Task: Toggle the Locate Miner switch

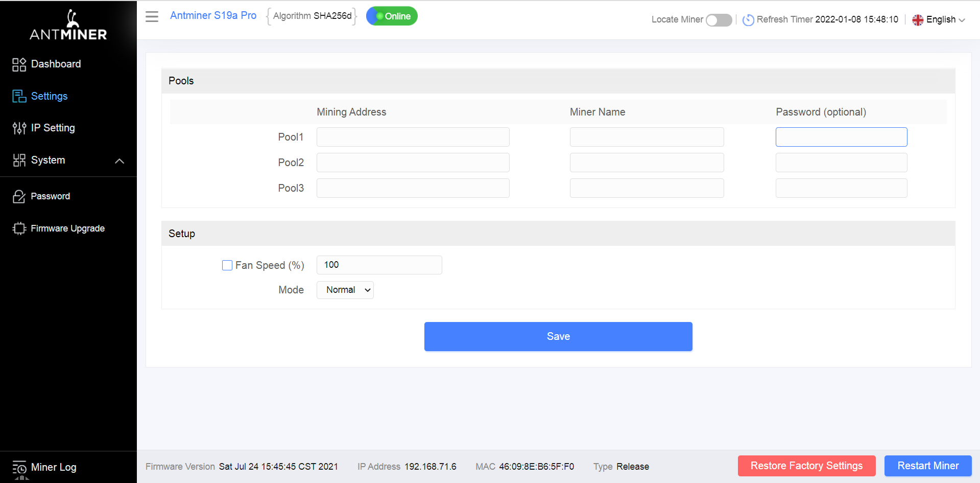Action: 719,20
